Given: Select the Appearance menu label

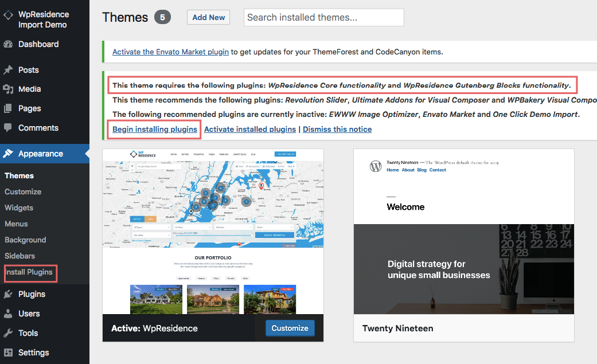Looking at the screenshot, I should (x=41, y=154).
